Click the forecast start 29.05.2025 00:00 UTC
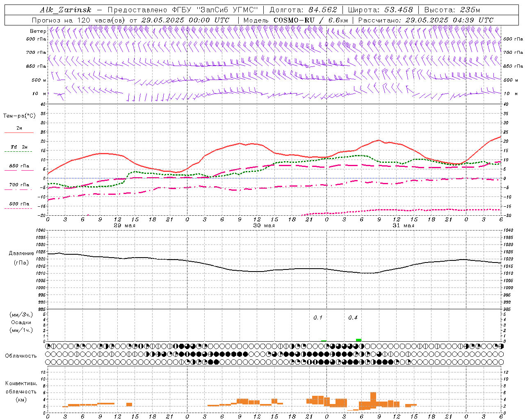The width and height of the screenshot is (525, 420). [185, 20]
